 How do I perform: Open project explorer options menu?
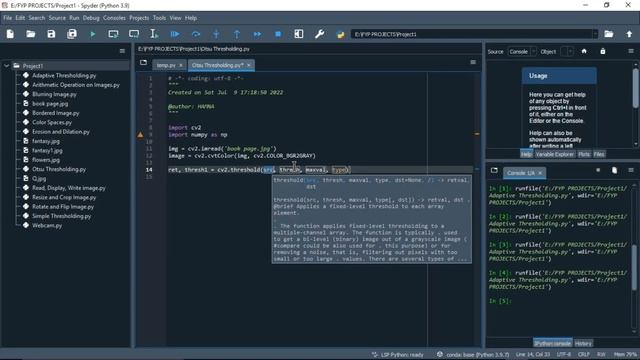coord(122,51)
